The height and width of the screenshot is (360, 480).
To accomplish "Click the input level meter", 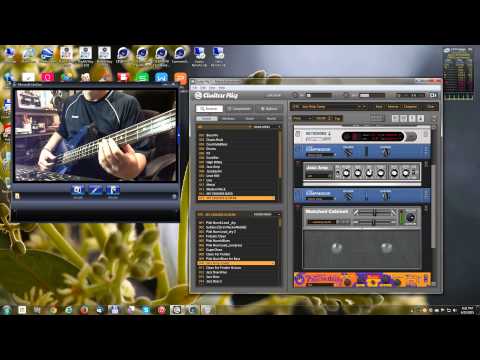I will click(x=319, y=95).
